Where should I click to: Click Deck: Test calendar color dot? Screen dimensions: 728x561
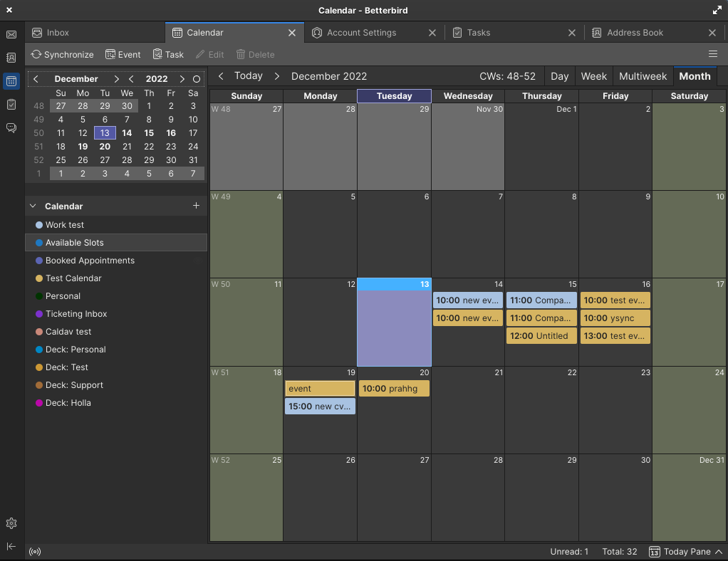[x=39, y=367]
